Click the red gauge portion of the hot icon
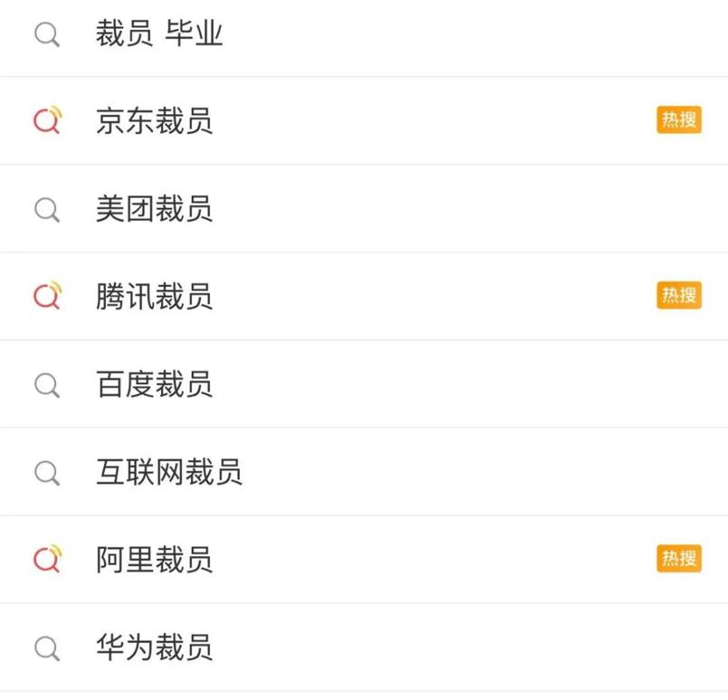728x700 pixels. tap(43, 122)
